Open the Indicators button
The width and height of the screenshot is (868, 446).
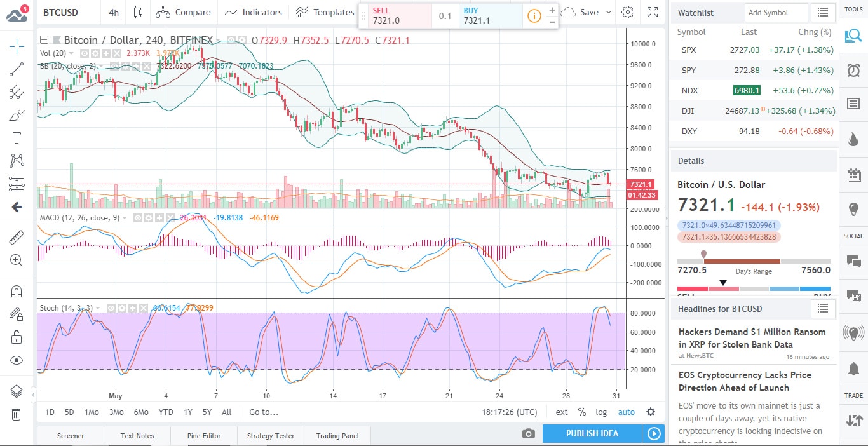253,12
